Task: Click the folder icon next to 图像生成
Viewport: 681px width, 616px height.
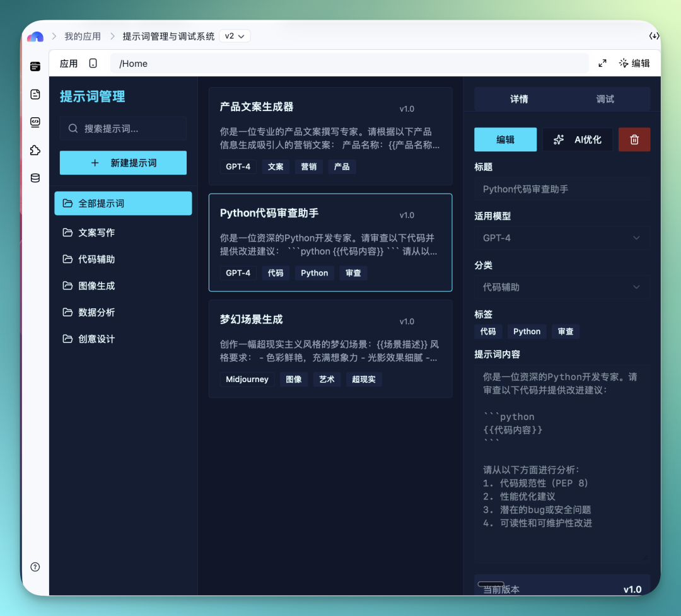Action: 67,286
